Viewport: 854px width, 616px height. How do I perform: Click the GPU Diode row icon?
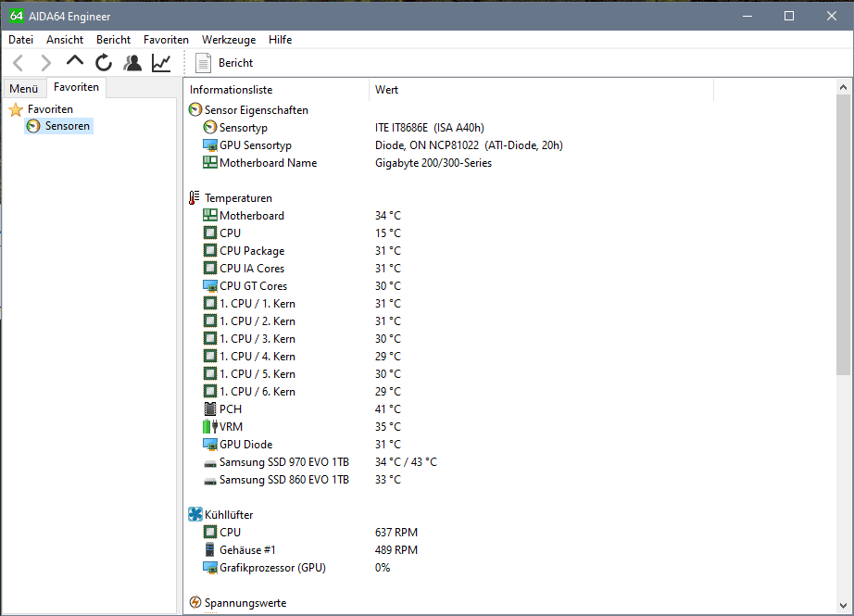pos(209,445)
